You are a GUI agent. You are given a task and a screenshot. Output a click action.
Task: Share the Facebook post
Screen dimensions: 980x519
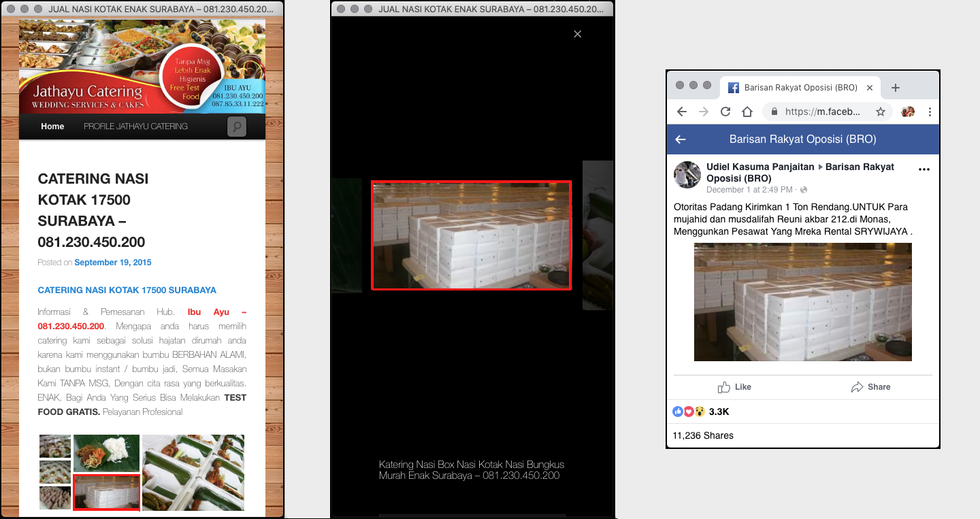pos(870,387)
